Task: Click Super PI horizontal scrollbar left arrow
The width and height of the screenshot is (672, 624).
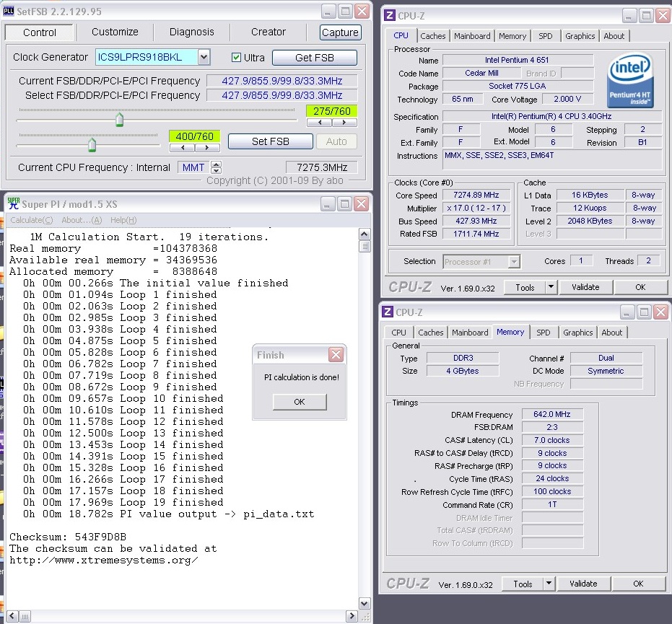Action: pyautogui.click(x=12, y=616)
